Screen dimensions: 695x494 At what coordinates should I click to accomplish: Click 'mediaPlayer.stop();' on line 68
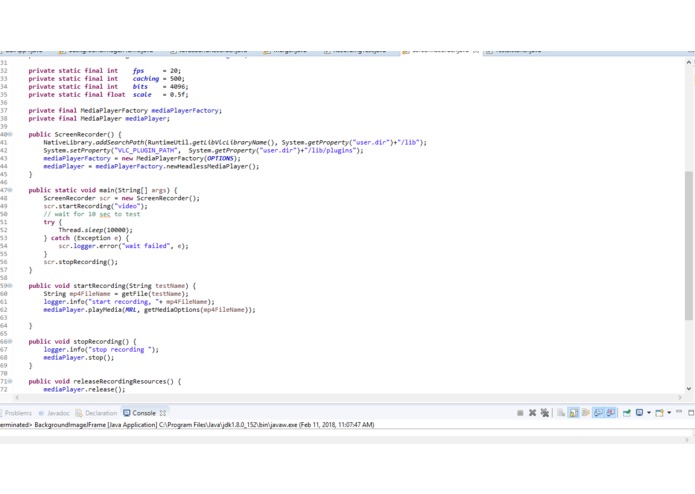(x=78, y=358)
